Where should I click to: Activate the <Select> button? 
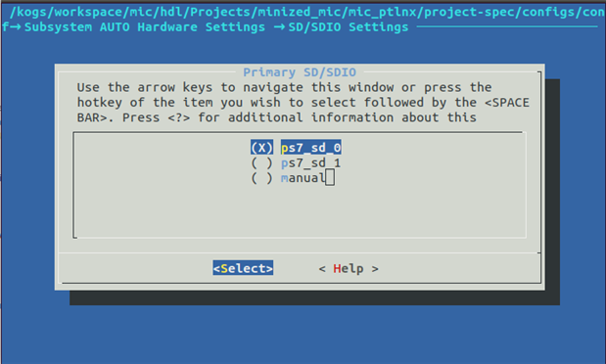pos(243,268)
